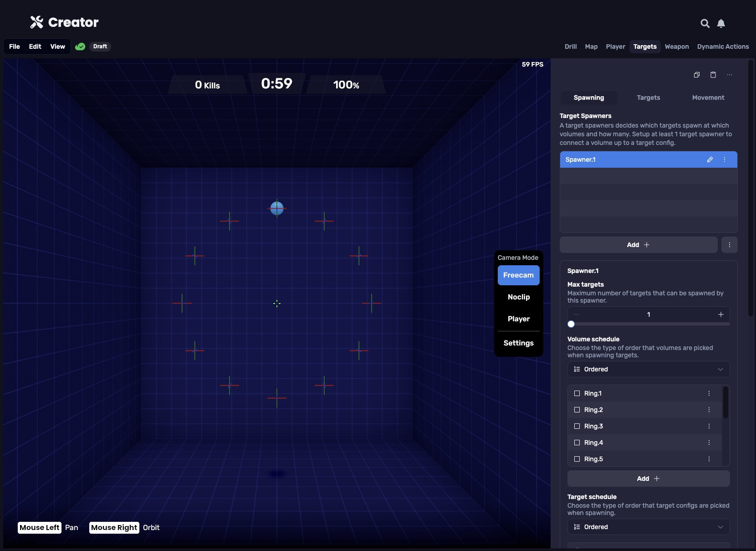Viewport: 756px width, 551px height.
Task: Open the Volume schedule Ordered dropdown
Action: 649,369
